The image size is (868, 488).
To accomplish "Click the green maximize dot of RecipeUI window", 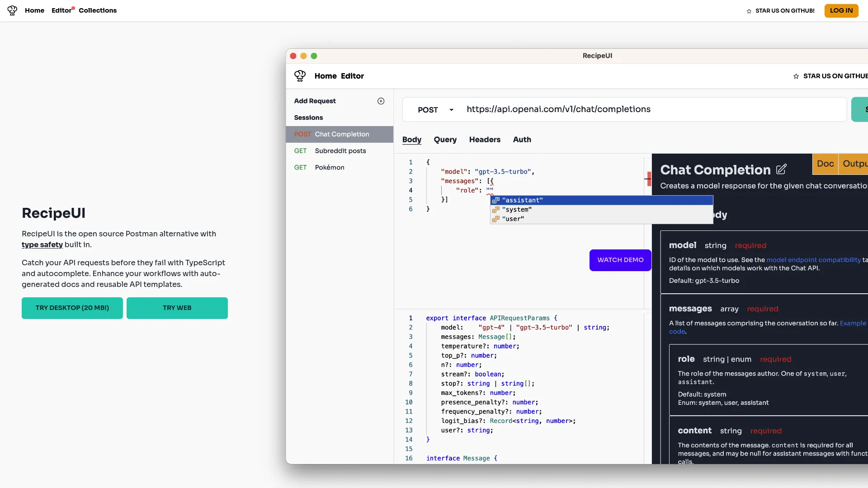I will (314, 56).
